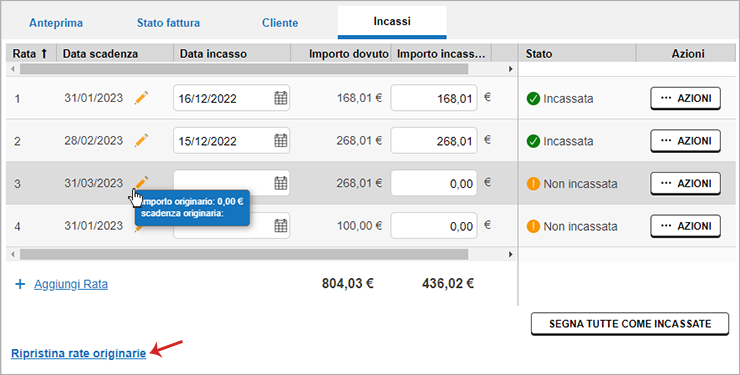Click total 436,02 €
This screenshot has height=375, width=740.
(448, 283)
